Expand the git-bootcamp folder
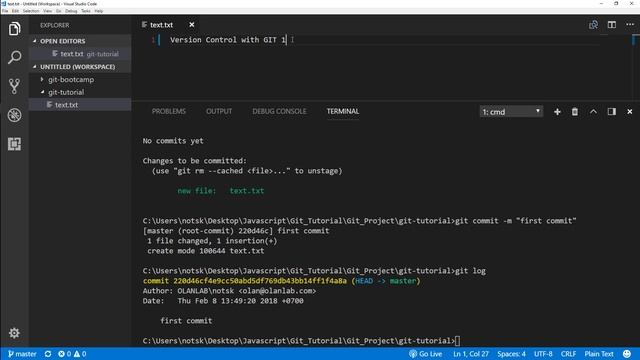Image resolution: width=640 pixels, height=360 pixels. (x=71, y=80)
